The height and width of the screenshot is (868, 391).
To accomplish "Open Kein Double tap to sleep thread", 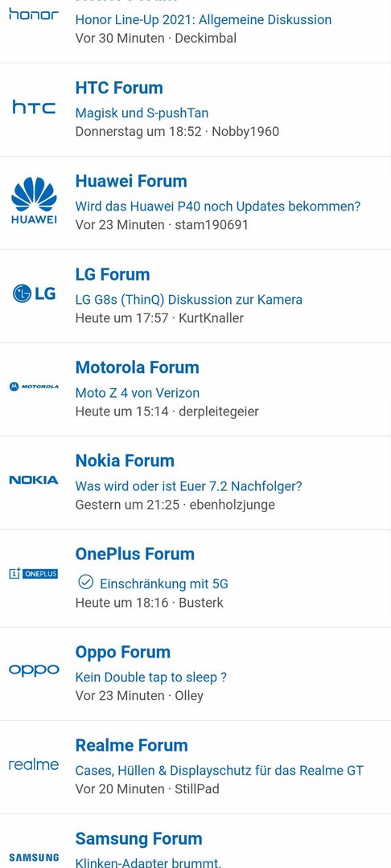I will [151, 677].
